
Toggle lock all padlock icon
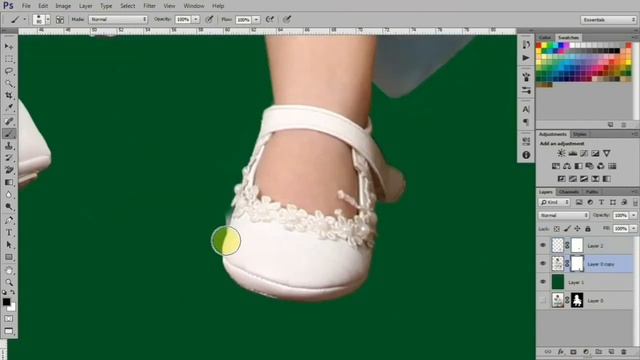[588, 229]
